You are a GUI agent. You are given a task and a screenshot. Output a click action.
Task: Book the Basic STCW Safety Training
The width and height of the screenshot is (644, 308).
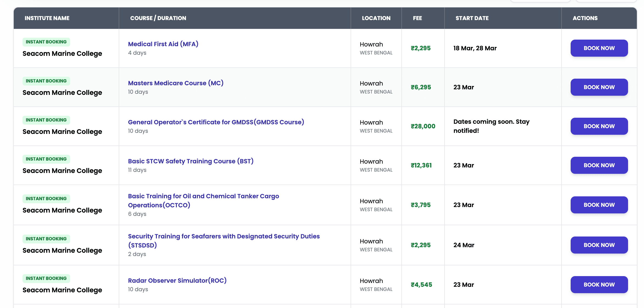click(x=599, y=165)
